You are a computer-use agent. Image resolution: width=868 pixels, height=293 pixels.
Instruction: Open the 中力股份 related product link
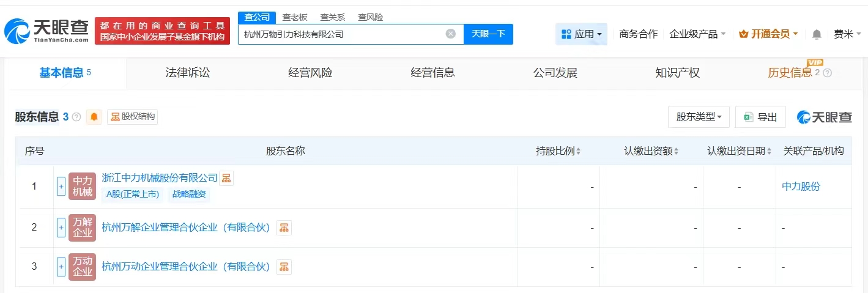[801, 187]
